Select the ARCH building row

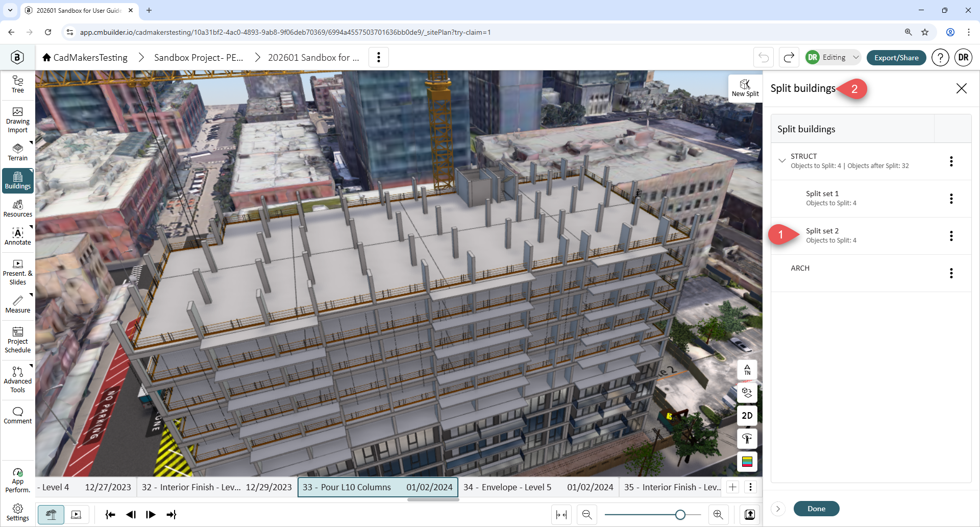coord(871,273)
